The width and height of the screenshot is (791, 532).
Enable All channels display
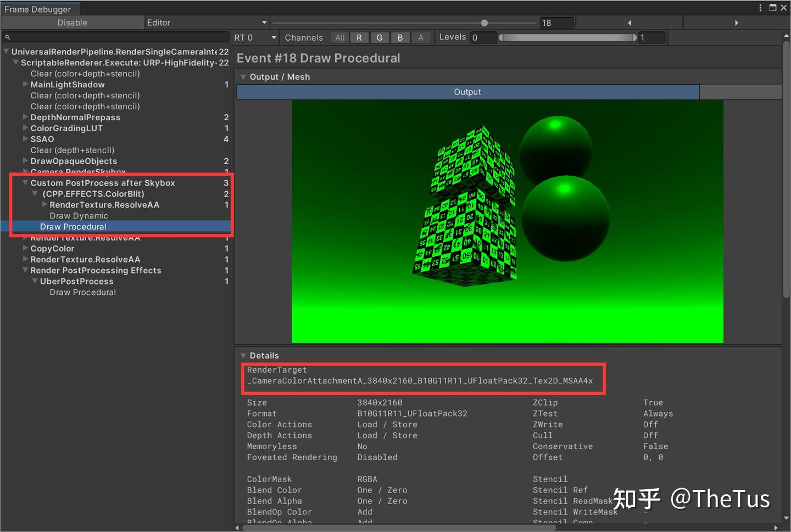(x=339, y=37)
